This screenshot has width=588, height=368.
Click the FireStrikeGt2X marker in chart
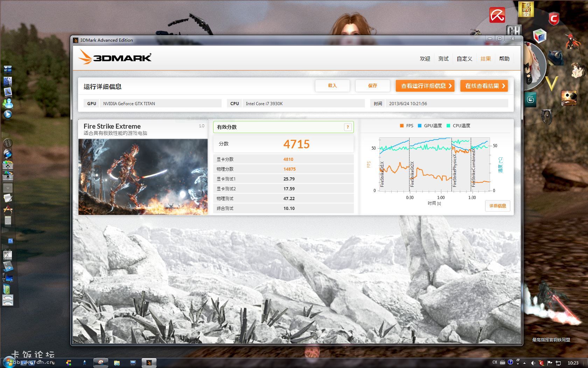412,174
